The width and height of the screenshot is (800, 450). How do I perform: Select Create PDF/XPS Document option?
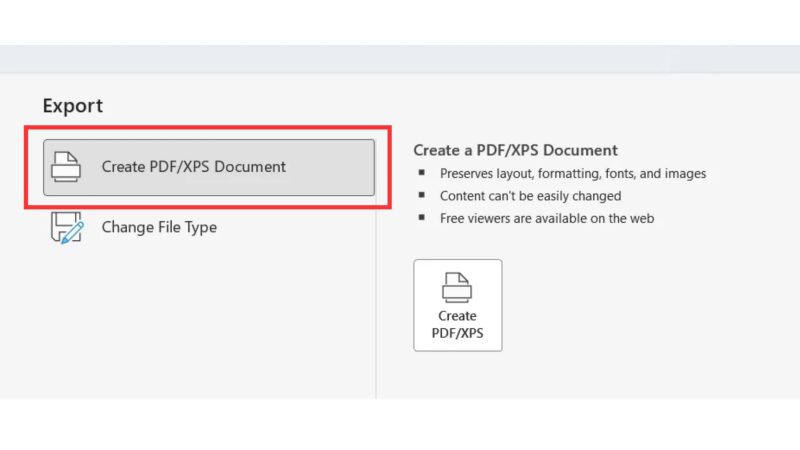point(209,167)
